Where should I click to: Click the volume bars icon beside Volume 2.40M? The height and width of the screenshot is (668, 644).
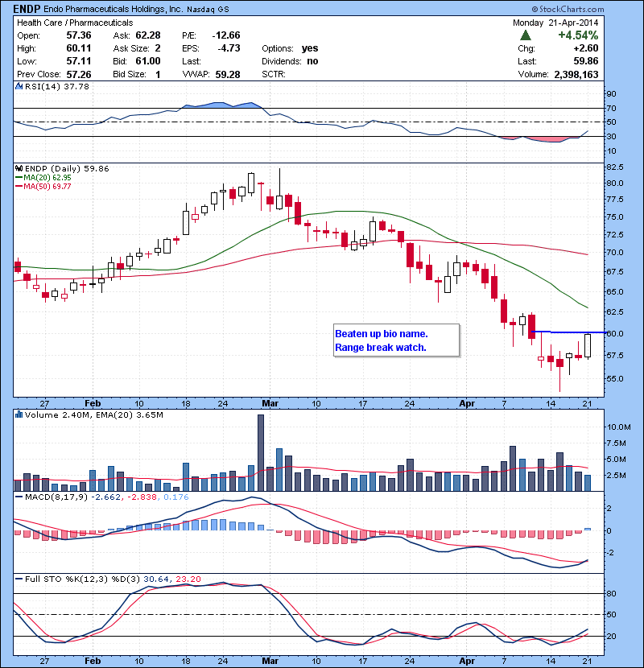pos(19,414)
